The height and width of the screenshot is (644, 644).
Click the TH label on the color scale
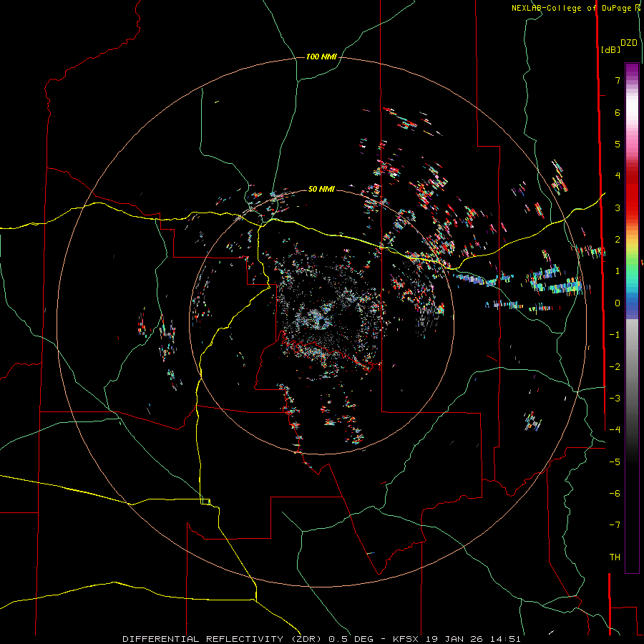point(615,557)
